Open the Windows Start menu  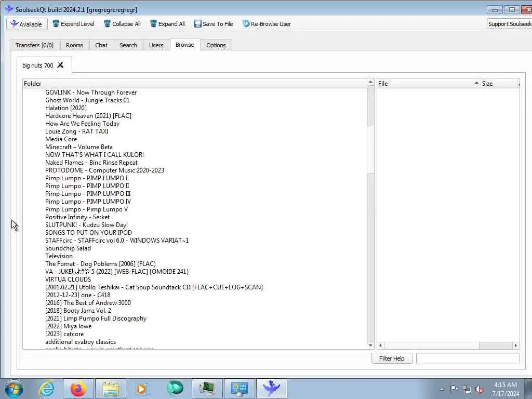[x=14, y=389]
